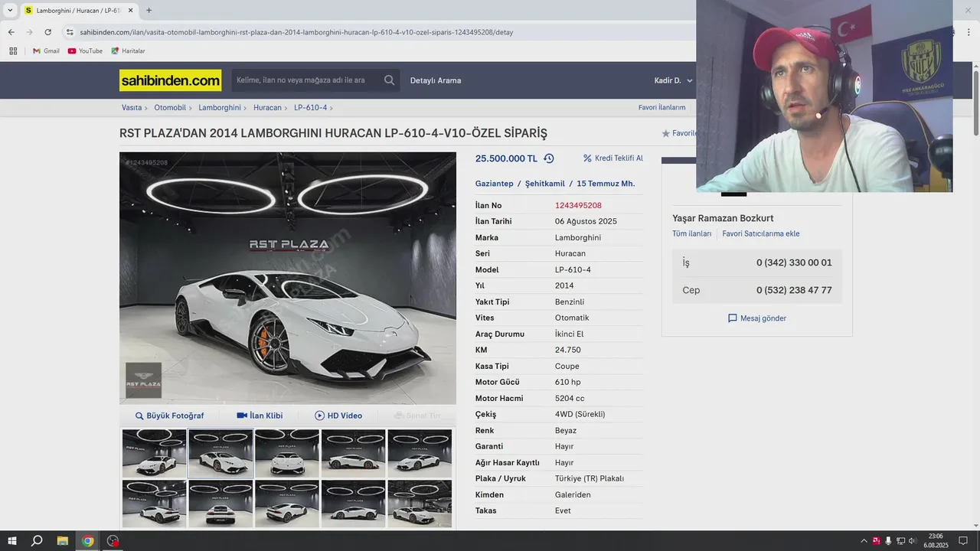Click the browser back arrow
980x551 pixels.
11,32
